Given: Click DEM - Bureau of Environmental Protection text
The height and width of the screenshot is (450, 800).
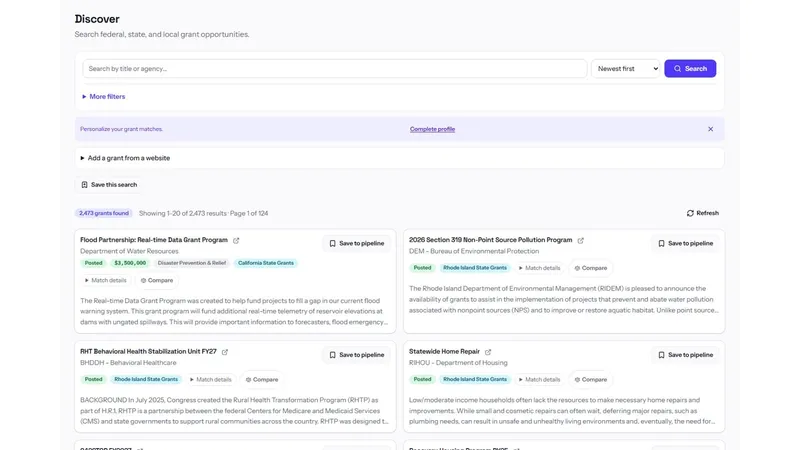Looking at the screenshot, I should coord(474,251).
